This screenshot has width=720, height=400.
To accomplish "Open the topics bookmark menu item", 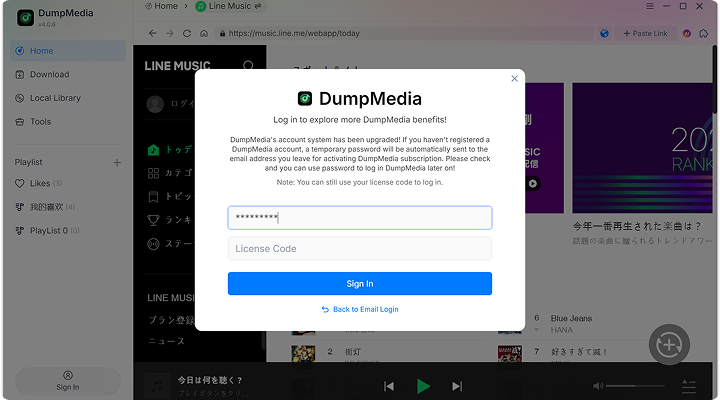I will point(171,197).
